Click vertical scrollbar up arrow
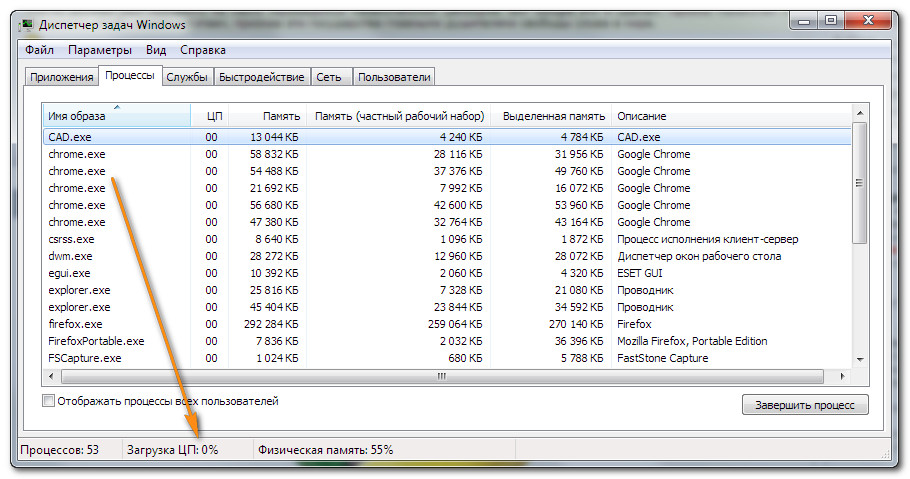This screenshot has width=910, height=479. [860, 113]
